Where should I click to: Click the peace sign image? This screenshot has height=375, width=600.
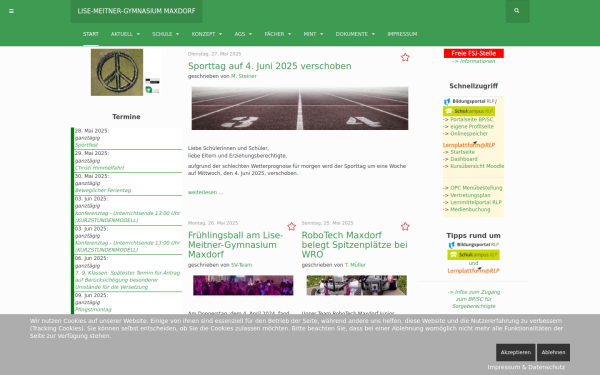117,72
